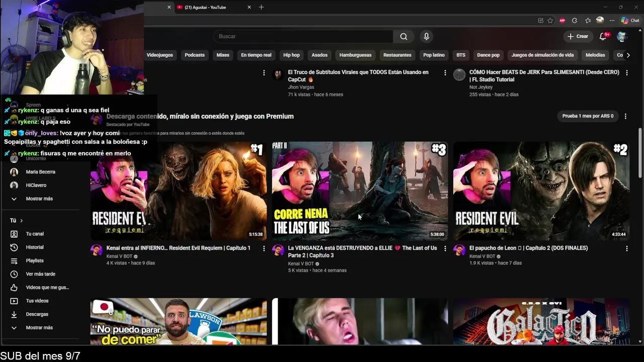Image resolution: width=644 pixels, height=362 pixels.
Task: Open La VENGANZA está DESTRUYENDO title link
Action: pyautogui.click(x=362, y=251)
